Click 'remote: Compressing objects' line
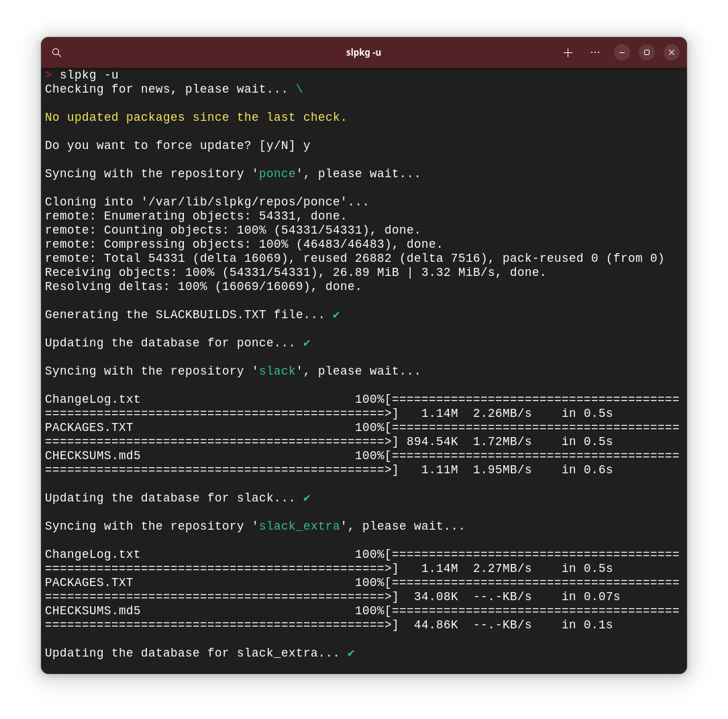The height and width of the screenshot is (719, 728). (x=244, y=244)
